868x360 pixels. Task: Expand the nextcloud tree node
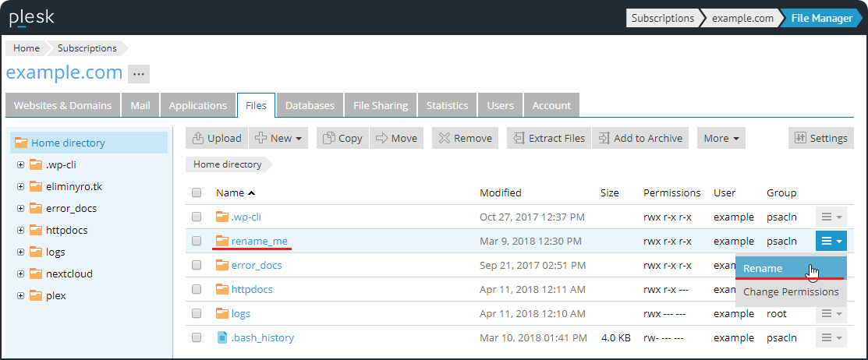(x=20, y=274)
